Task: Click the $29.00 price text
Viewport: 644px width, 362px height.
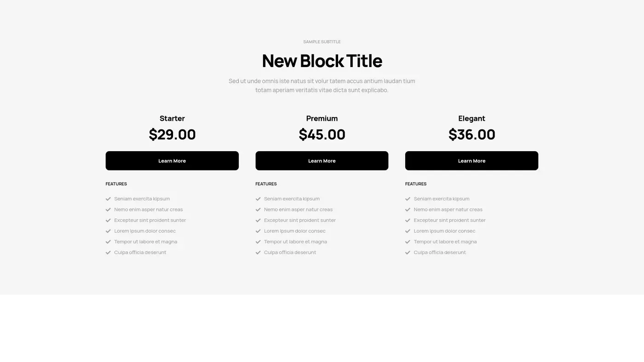Action: 172,134
